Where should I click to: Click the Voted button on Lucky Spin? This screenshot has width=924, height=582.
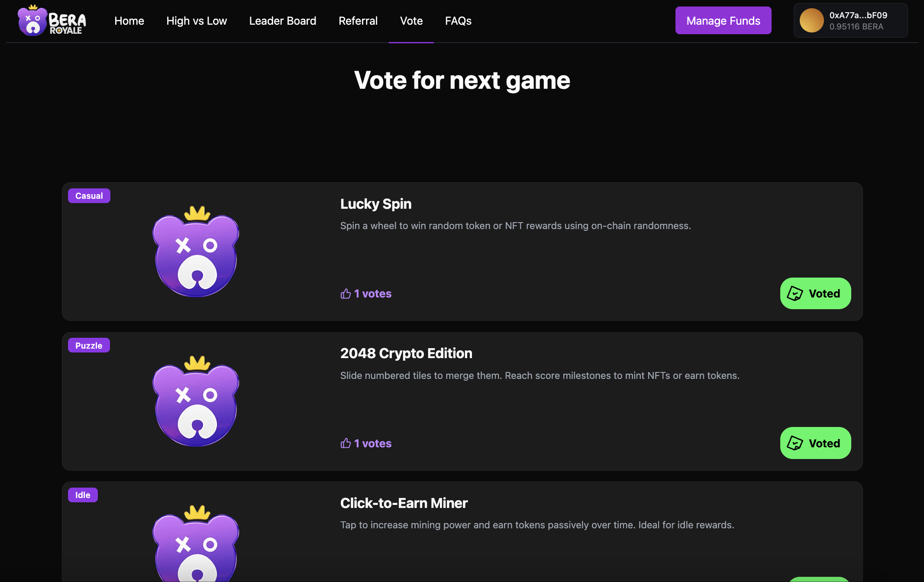tap(815, 293)
